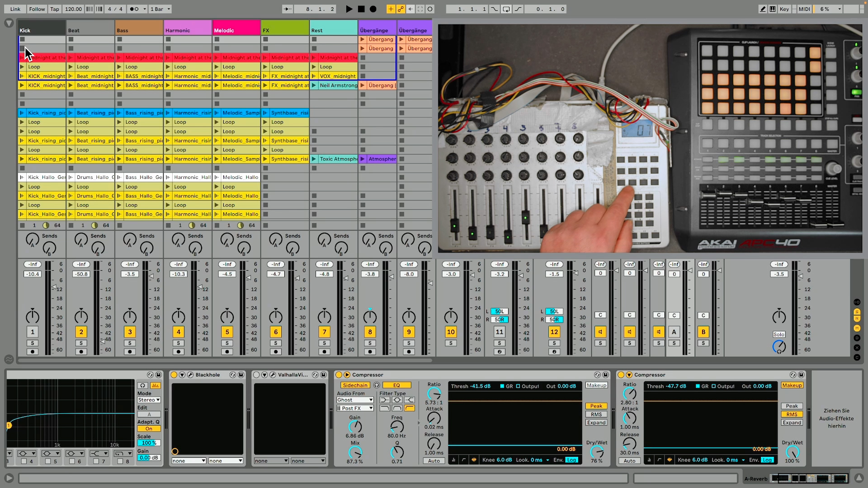Click the re-enable automation arrow button
Viewport: 868px width, 488px height.
pos(410,9)
